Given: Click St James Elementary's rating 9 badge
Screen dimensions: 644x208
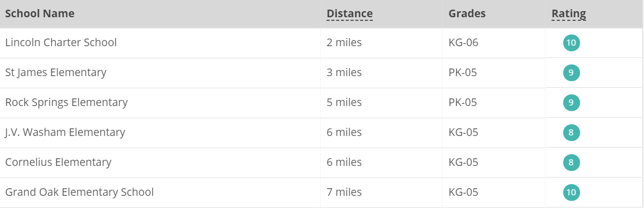Looking at the screenshot, I should click(571, 73).
